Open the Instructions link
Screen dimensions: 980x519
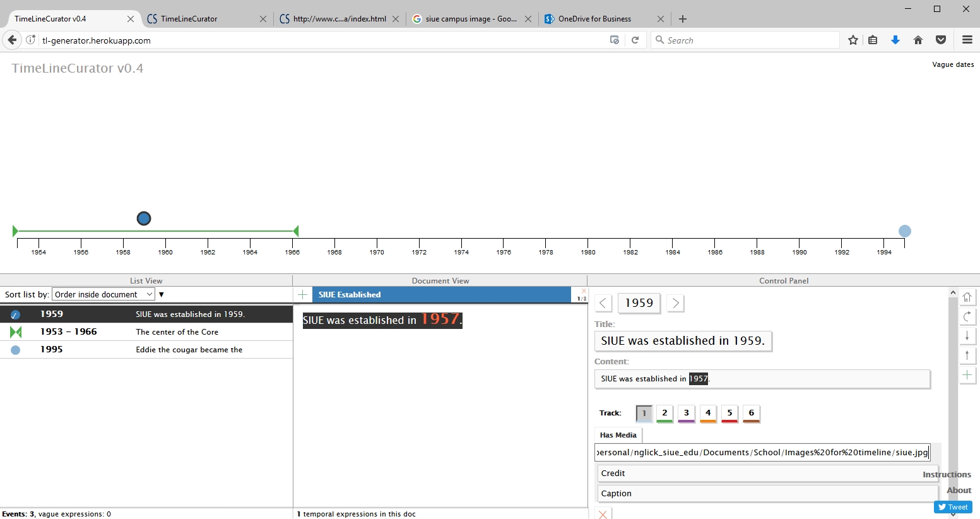947,475
